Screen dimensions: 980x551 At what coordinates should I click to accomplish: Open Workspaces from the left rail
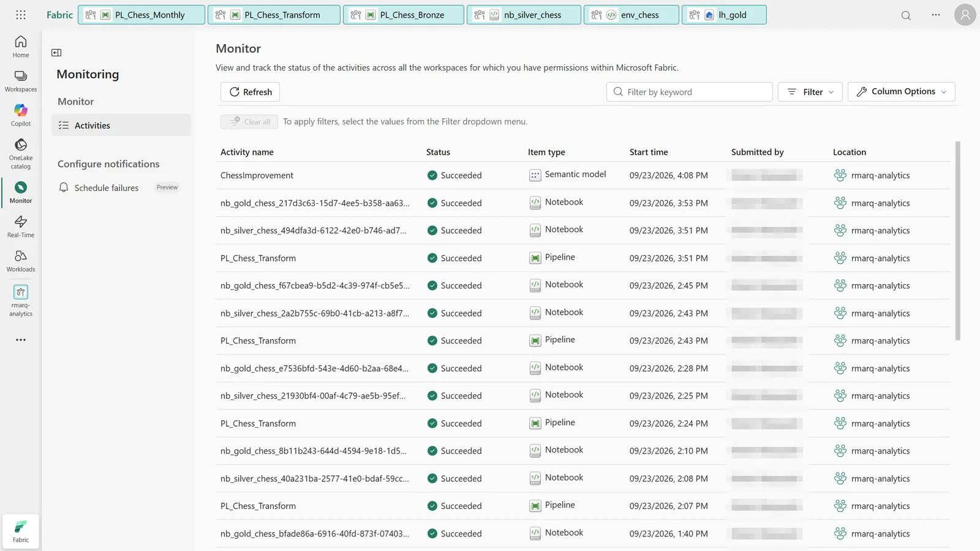click(21, 81)
